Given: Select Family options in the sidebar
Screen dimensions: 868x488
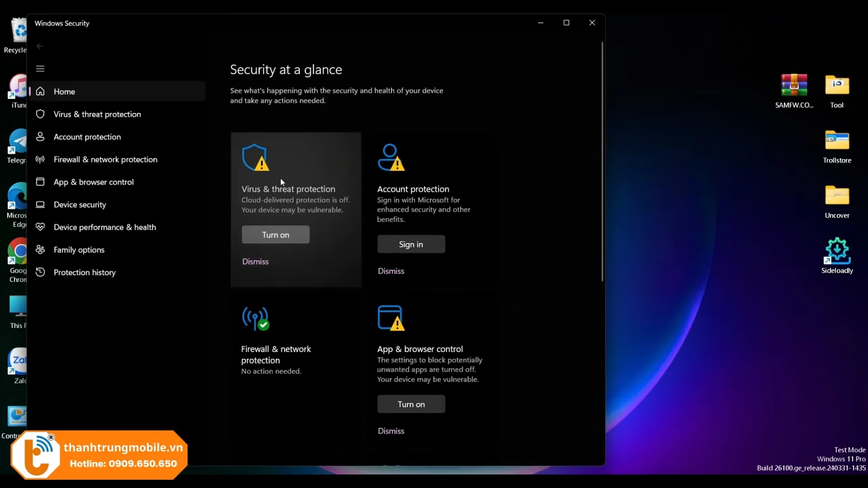Looking at the screenshot, I should coord(79,250).
